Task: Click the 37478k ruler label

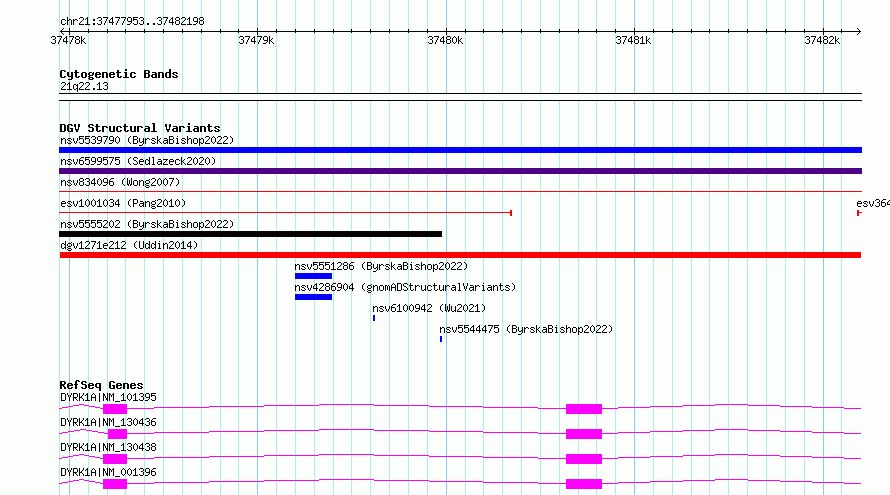Action: coord(68,40)
